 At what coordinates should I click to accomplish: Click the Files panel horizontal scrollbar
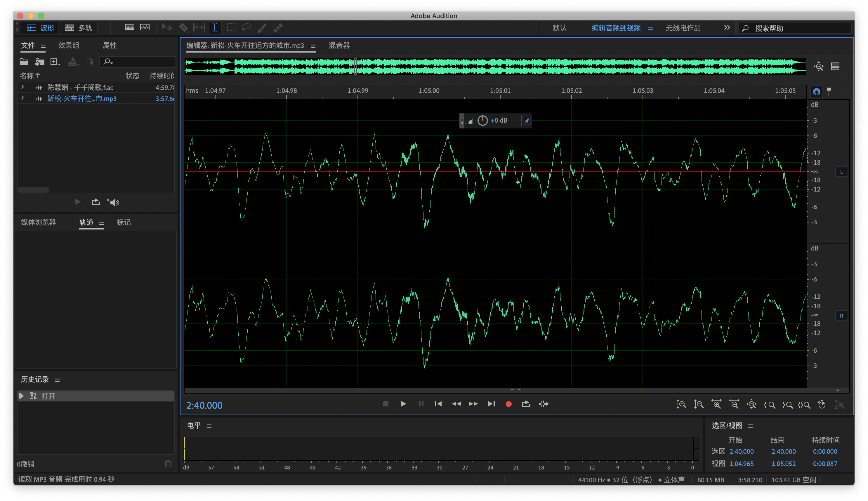tap(33, 189)
